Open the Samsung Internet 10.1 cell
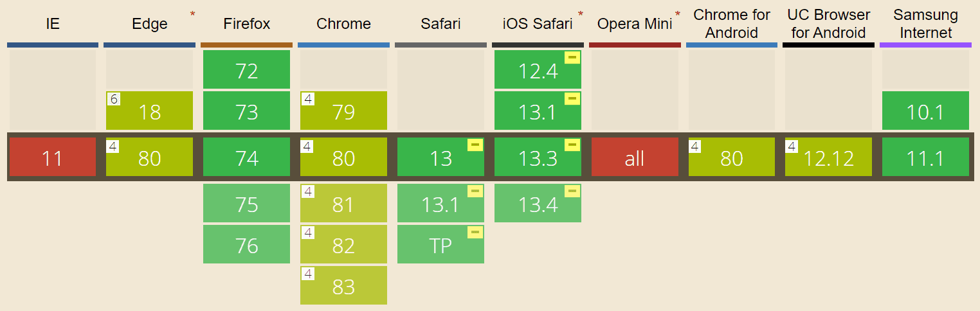The image size is (980, 311). point(925,111)
